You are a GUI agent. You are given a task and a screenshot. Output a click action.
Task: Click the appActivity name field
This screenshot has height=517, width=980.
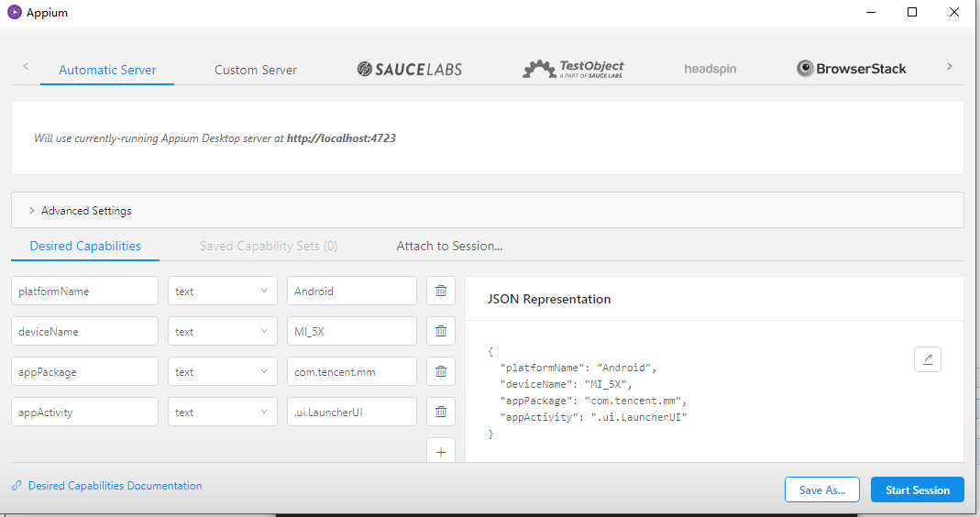tap(85, 412)
